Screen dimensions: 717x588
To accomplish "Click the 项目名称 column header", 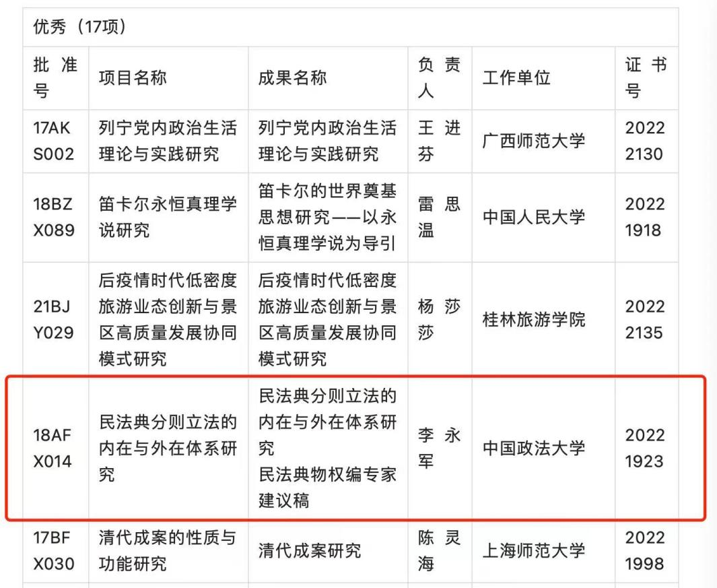I will (x=133, y=77).
